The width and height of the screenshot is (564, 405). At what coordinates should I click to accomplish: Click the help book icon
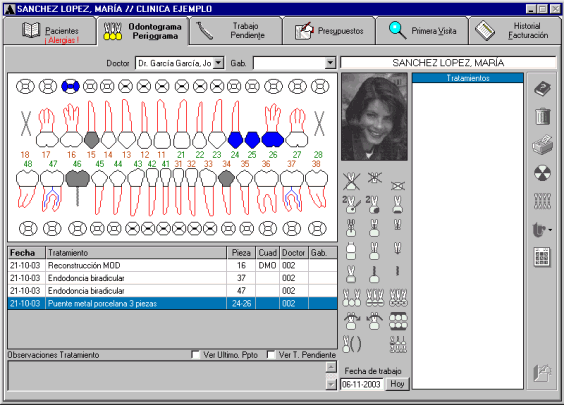(542, 88)
